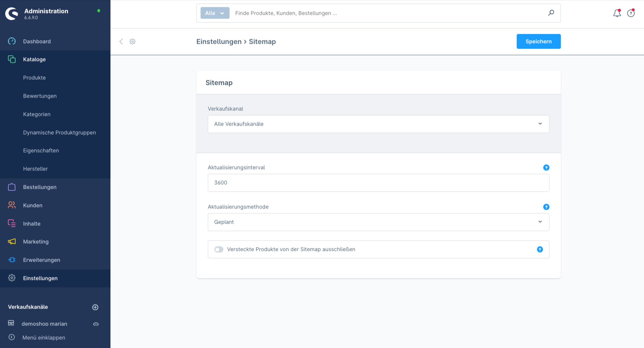Click the Inhalte layout icon
This screenshot has width=644, height=348.
12,223
